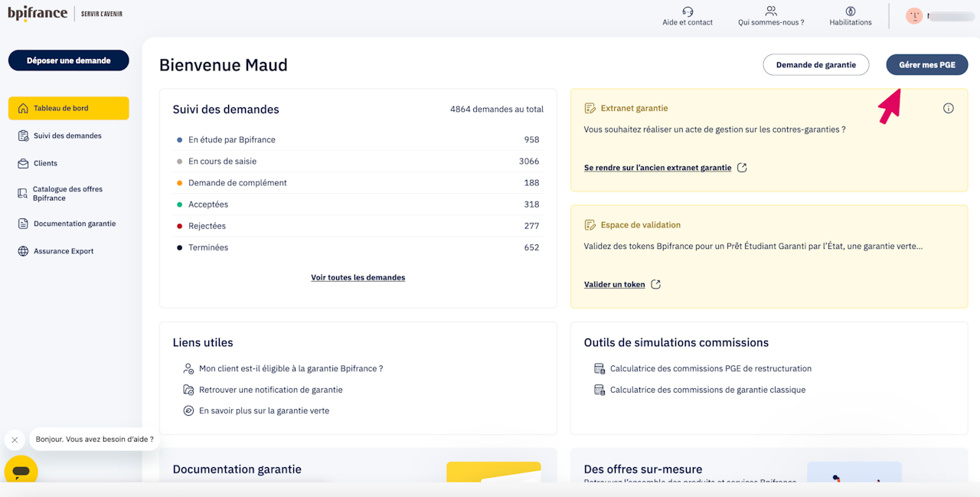Open Habilitations icon in header
This screenshot has width=980, height=497.
[851, 11]
